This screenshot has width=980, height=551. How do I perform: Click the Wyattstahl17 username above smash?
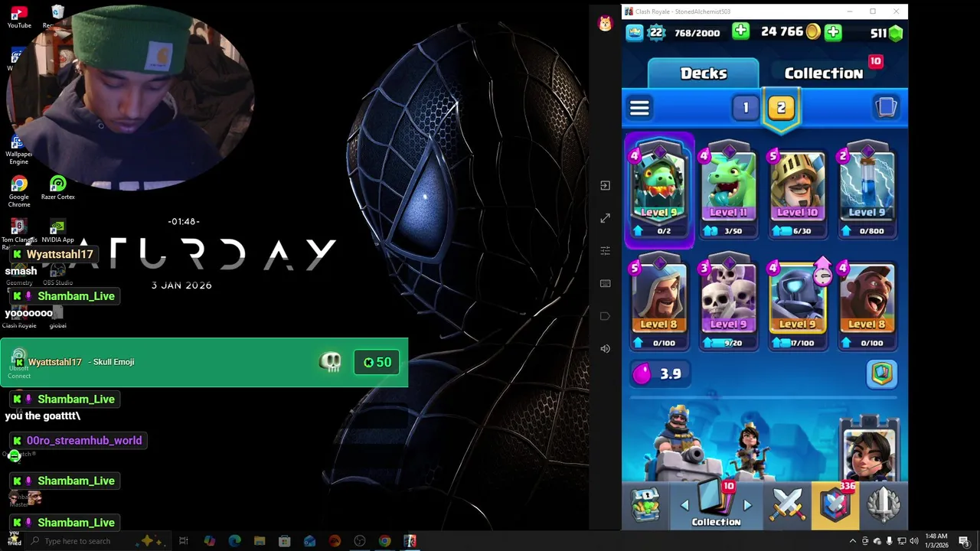coord(60,254)
